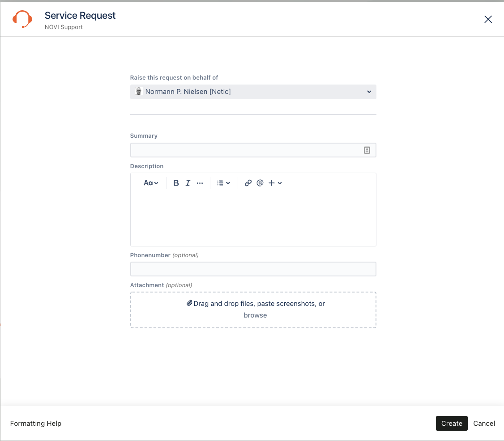
Task: Open the plus insert menu
Action: [275, 183]
